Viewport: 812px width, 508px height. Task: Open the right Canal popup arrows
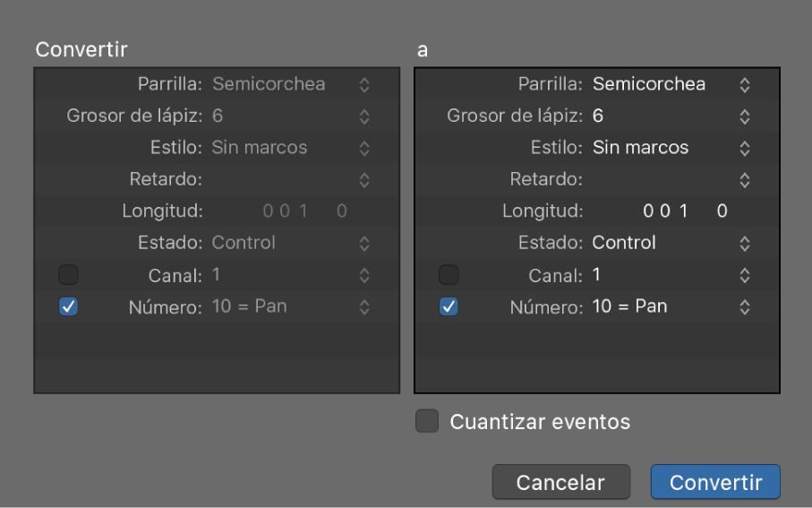click(744, 275)
